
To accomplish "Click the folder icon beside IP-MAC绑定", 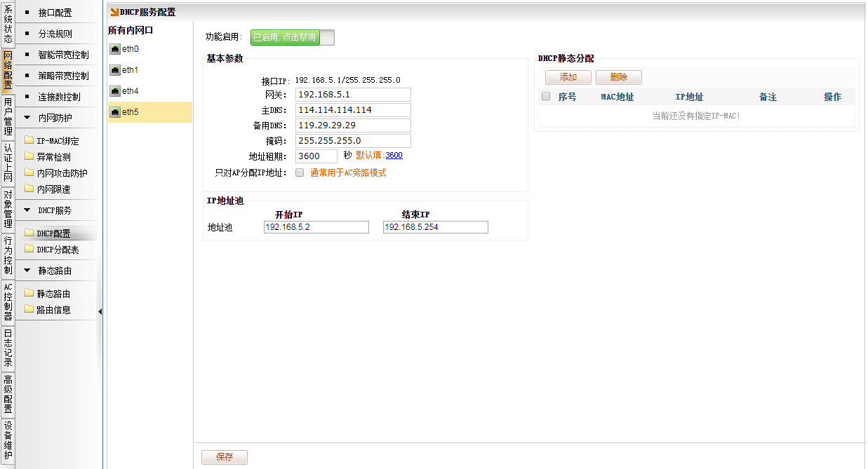I will [29, 140].
